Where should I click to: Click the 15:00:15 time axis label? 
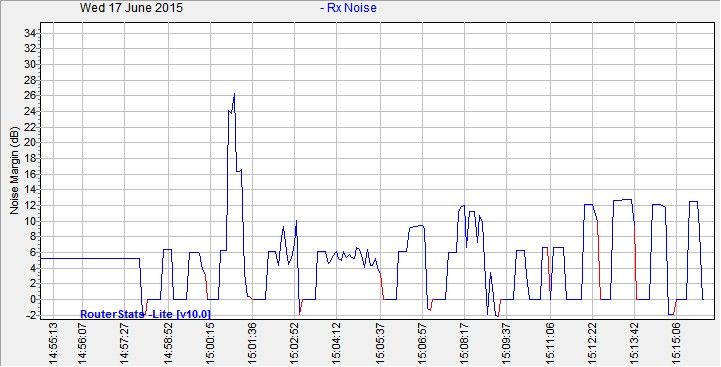[x=210, y=343]
